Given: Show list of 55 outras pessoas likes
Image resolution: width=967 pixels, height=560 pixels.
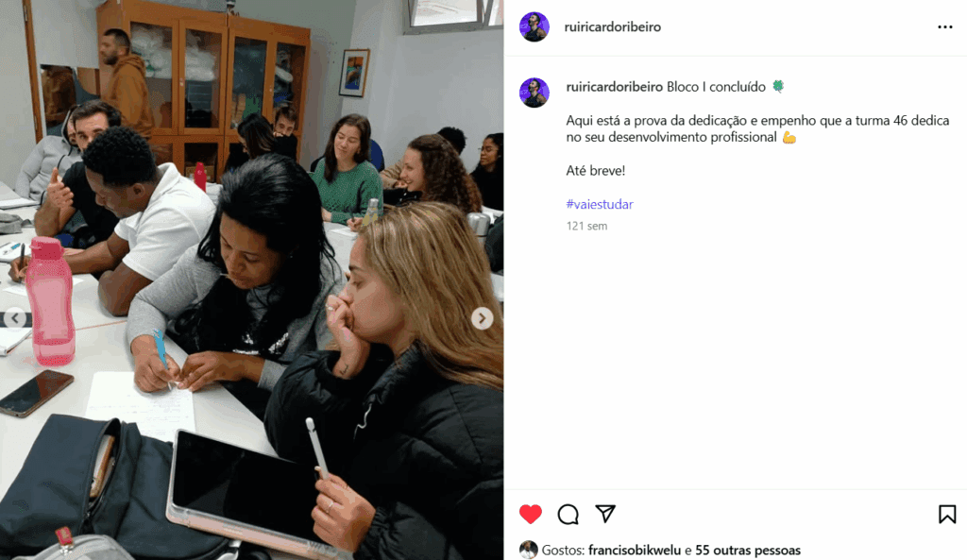Looking at the screenshot, I should click(748, 551).
